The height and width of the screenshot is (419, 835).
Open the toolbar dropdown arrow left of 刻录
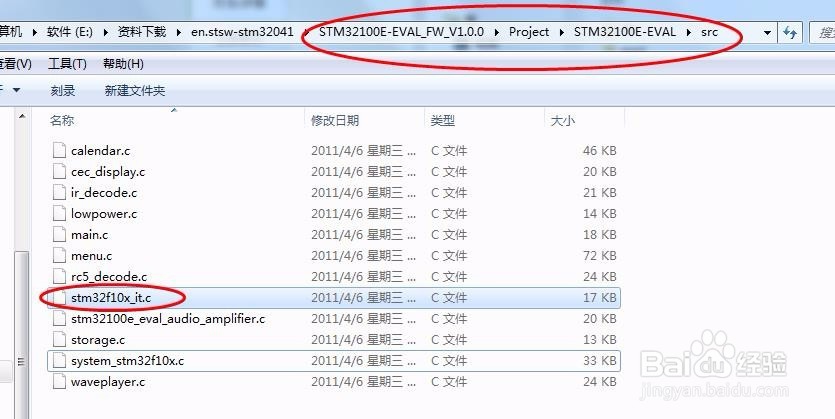[17, 90]
